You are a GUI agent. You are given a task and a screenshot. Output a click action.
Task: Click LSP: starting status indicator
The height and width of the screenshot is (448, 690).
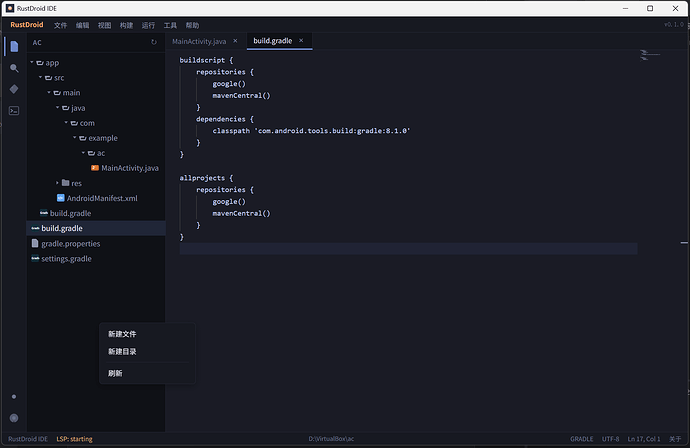74,439
